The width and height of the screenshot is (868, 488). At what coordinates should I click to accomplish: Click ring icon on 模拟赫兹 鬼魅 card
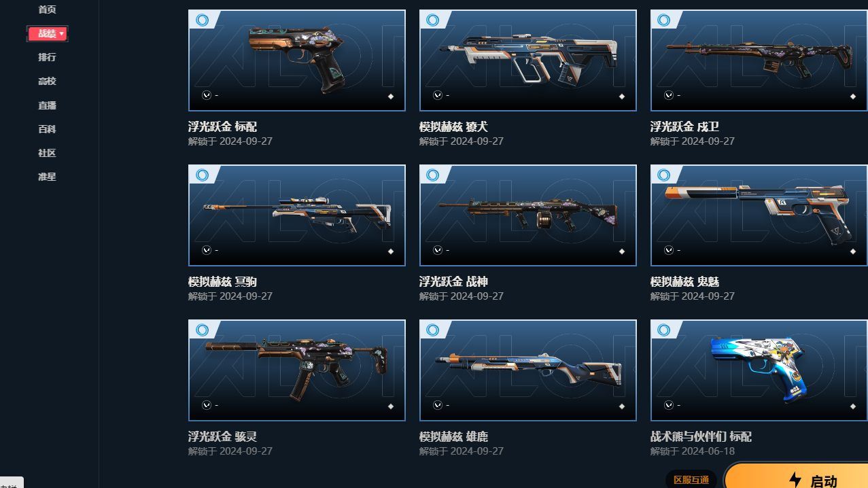coord(664,175)
